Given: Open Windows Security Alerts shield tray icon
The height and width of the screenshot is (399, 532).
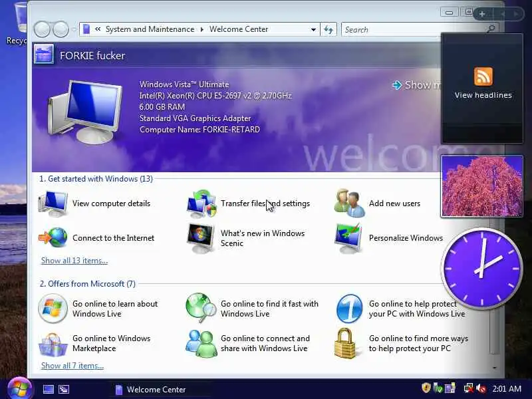Looking at the screenshot, I should [426, 388].
